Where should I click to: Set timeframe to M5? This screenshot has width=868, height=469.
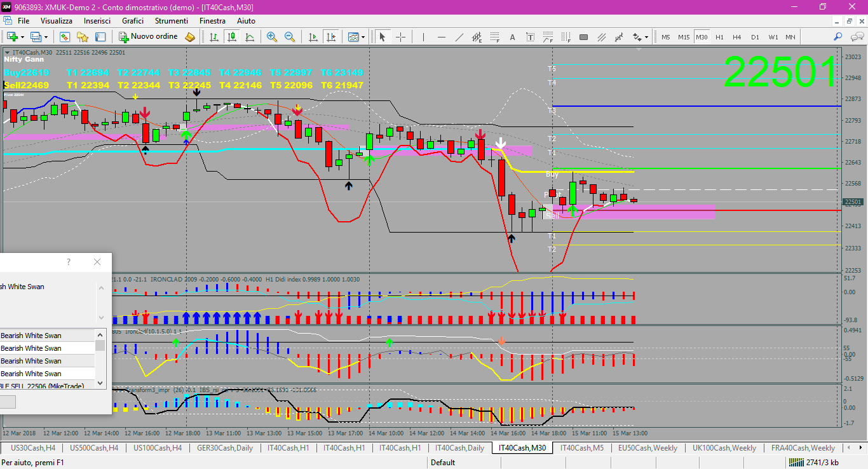pos(666,37)
